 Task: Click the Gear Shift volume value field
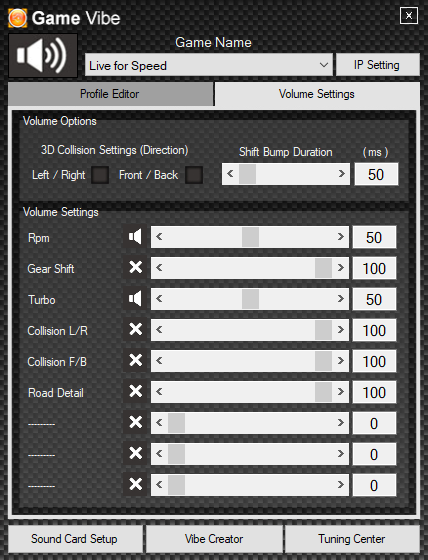point(374,268)
